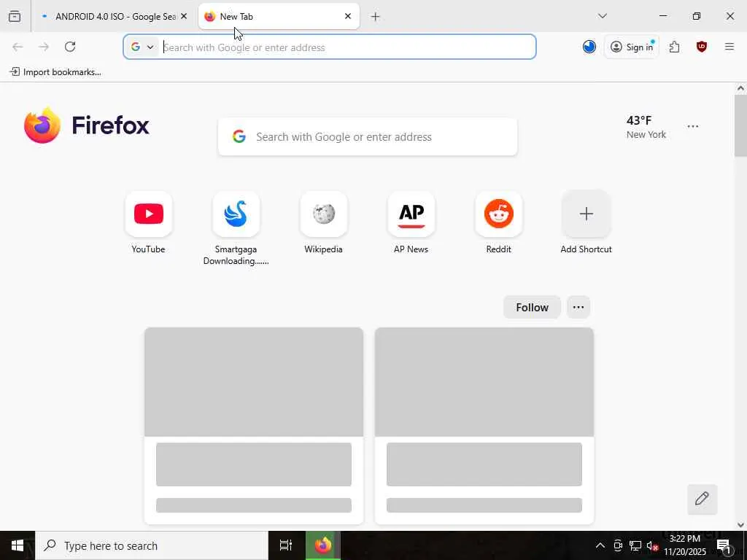Screen dimensions: 747x560
Task: Focus the page search box
Action: pos(368,136)
